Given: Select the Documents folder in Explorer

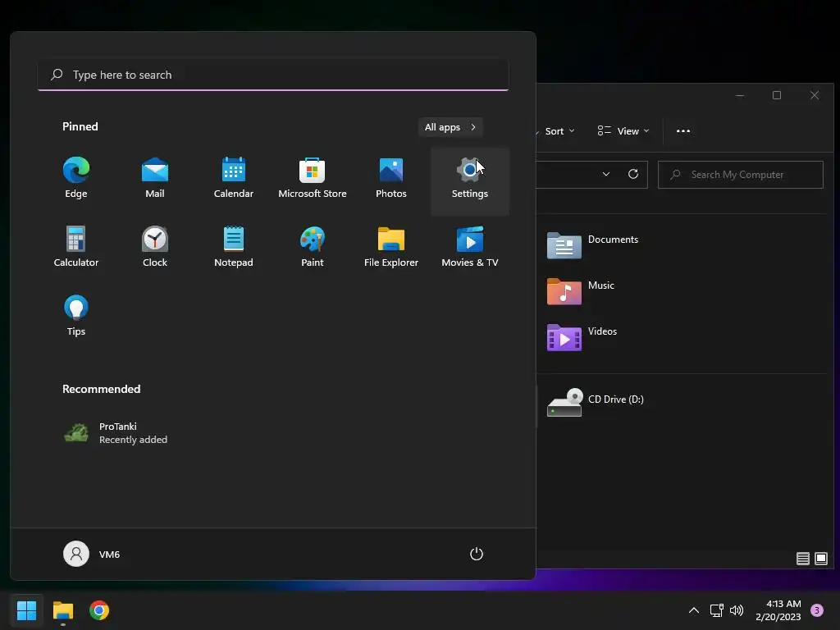Looking at the screenshot, I should coord(592,245).
